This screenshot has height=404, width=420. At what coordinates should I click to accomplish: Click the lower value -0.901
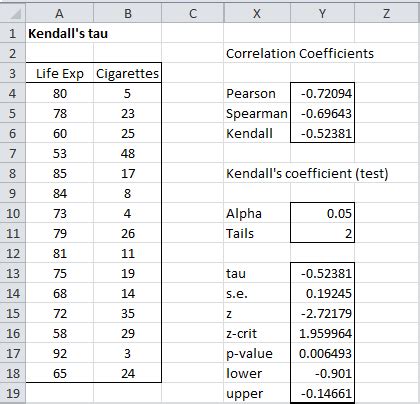tap(322, 373)
